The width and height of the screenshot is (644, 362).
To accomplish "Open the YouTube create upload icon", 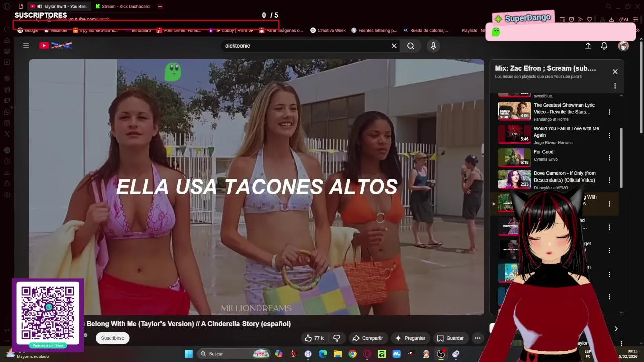I will pos(588,46).
